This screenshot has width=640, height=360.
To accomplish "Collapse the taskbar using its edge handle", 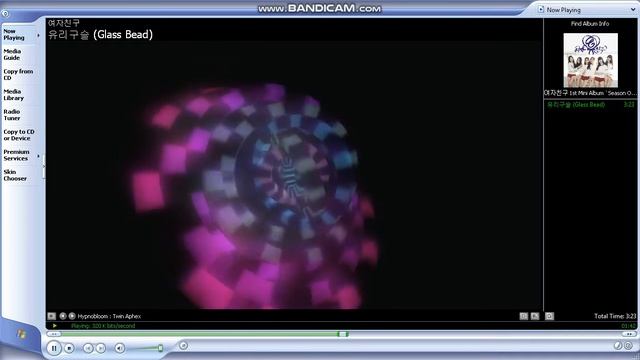I will point(43,167).
